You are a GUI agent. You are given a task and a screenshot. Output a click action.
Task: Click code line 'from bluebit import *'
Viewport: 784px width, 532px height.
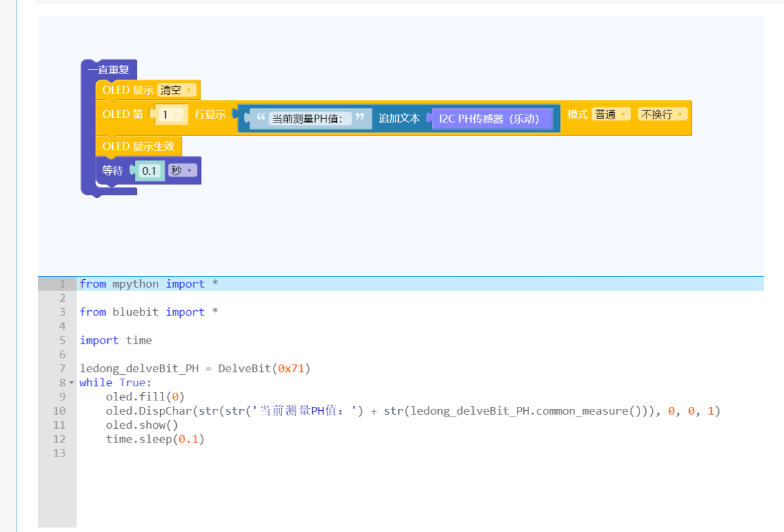[x=149, y=312]
